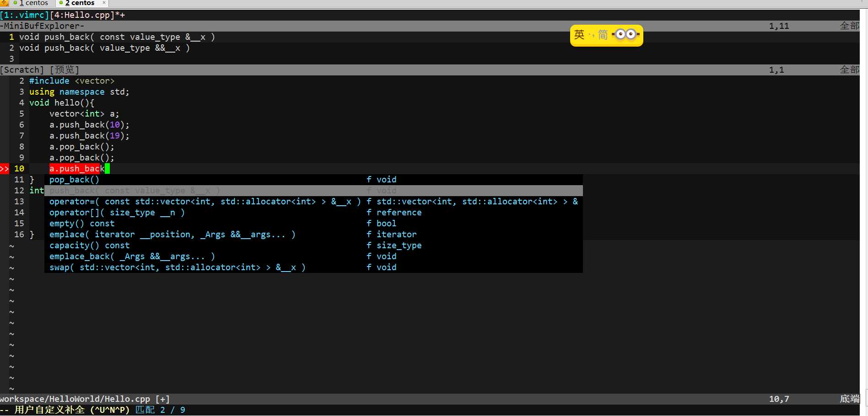Image resolution: width=868 pixels, height=416 pixels.
Task: Click the 'a.pop_back();' on line 9
Action: (82, 158)
